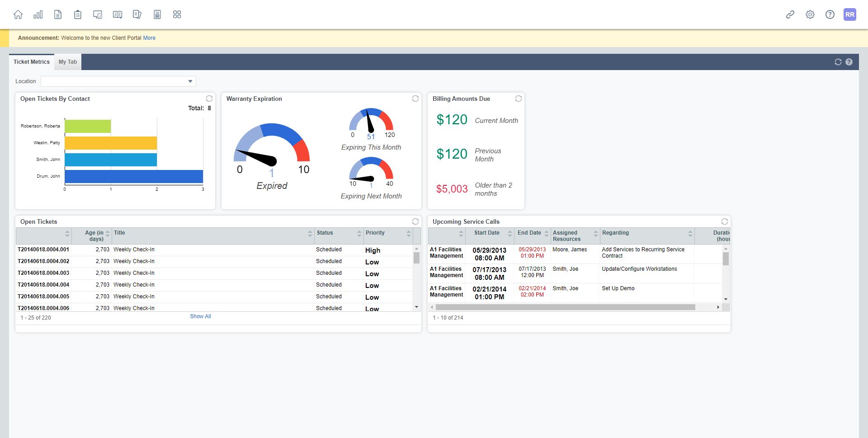Click right arrow of service calls scrollbar
Viewport: 868px width, 438px height.
point(718,307)
